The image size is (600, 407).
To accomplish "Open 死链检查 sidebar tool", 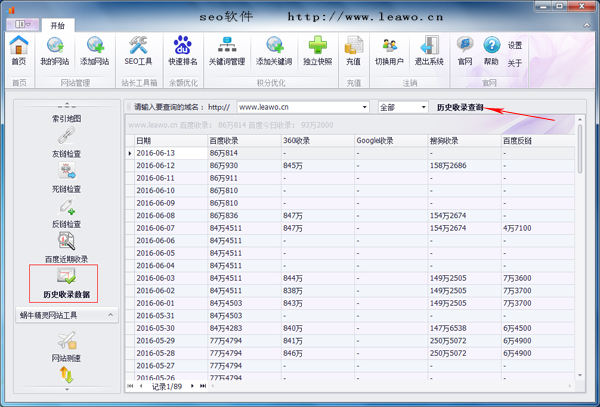I will 67,177.
